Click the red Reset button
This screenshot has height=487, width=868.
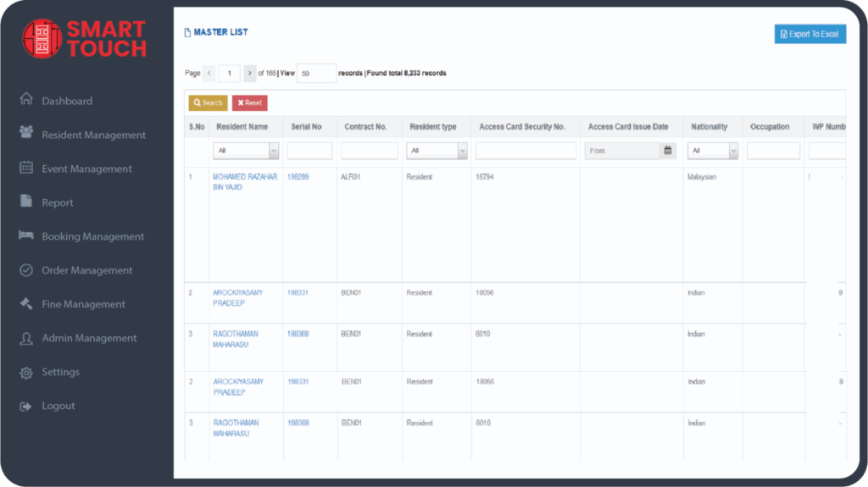[249, 102]
